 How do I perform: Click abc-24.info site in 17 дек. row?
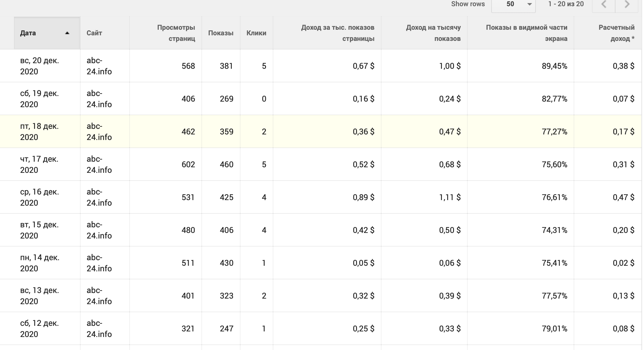[x=99, y=164]
